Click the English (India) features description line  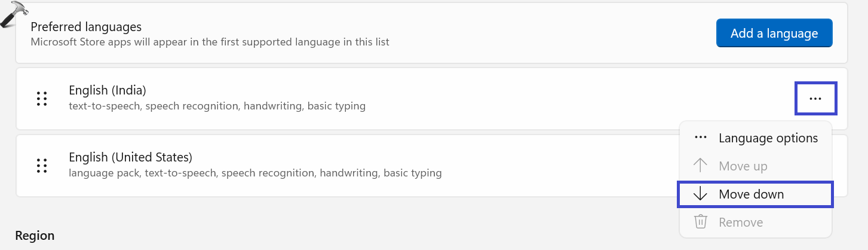pyautogui.click(x=217, y=106)
